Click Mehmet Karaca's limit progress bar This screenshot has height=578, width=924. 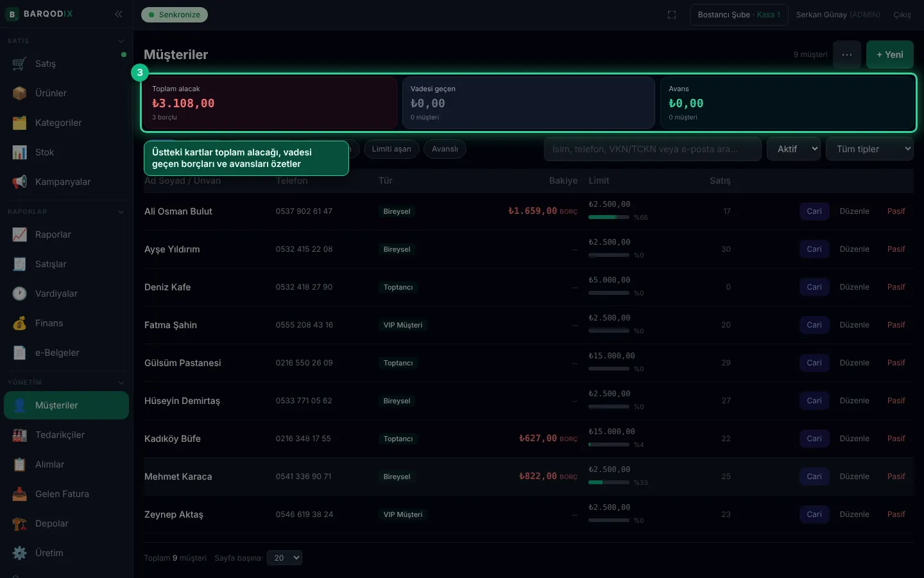609,482
